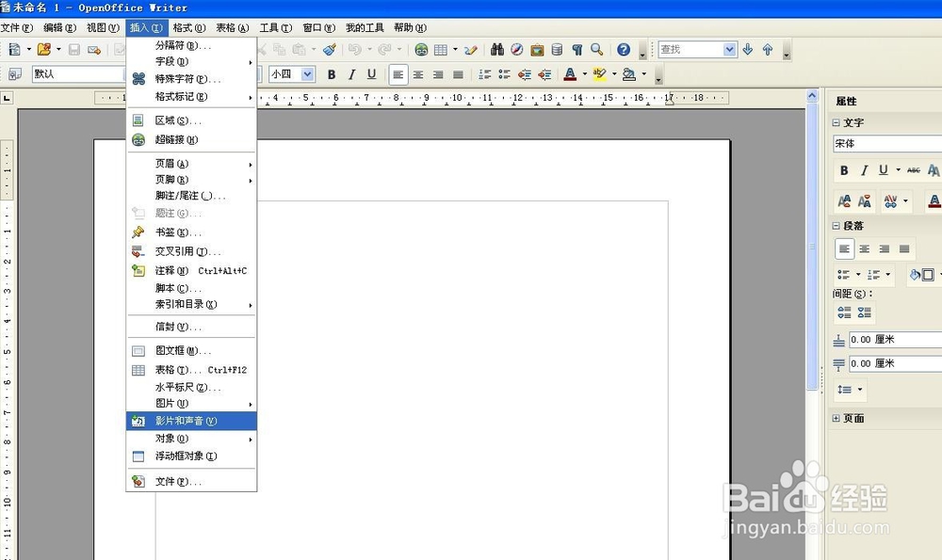Image resolution: width=942 pixels, height=560 pixels.
Task: Choose 书签 from Insert menu
Action: click(191, 232)
